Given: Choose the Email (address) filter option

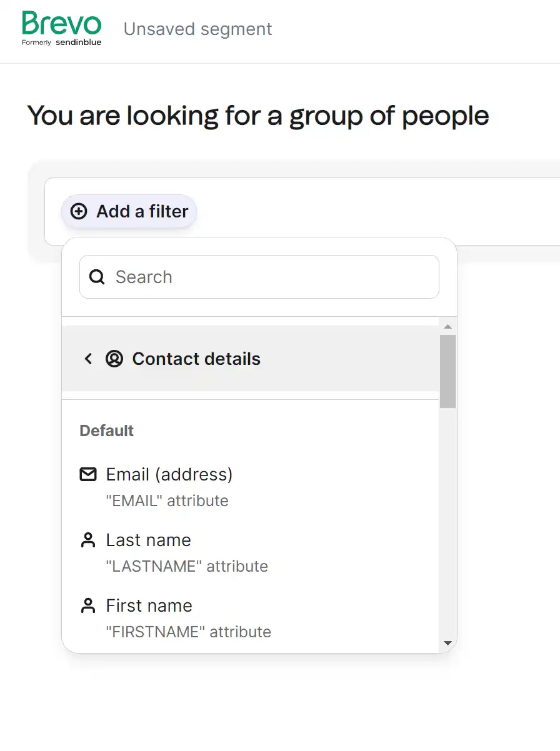Looking at the screenshot, I should click(169, 475).
